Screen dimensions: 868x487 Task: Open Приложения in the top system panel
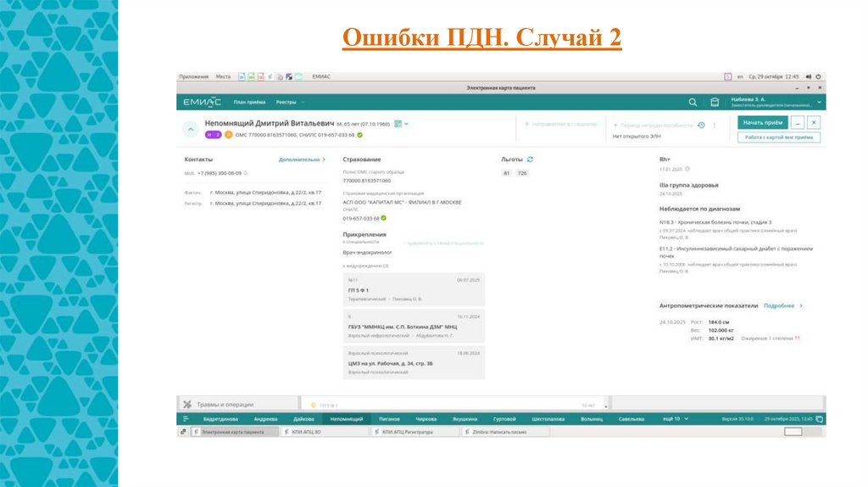coord(194,76)
